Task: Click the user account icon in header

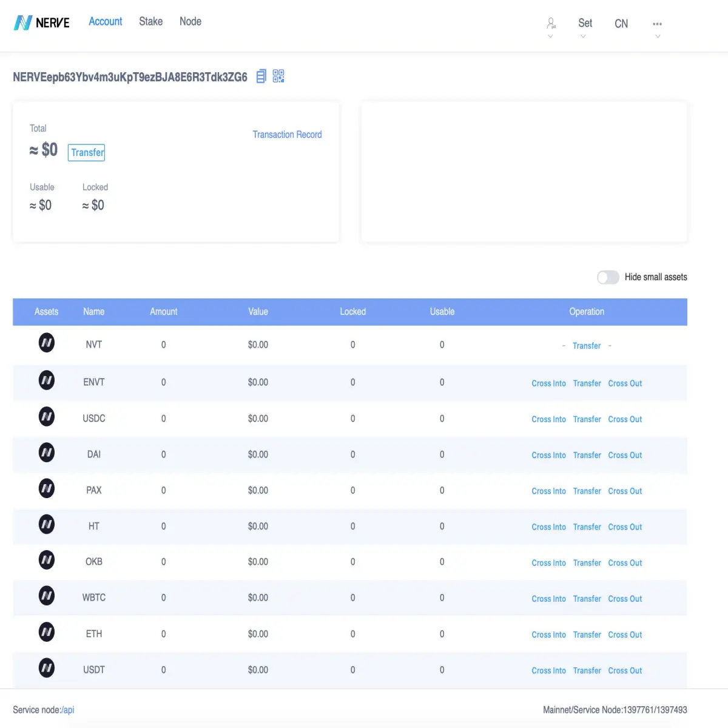Action: click(x=551, y=24)
